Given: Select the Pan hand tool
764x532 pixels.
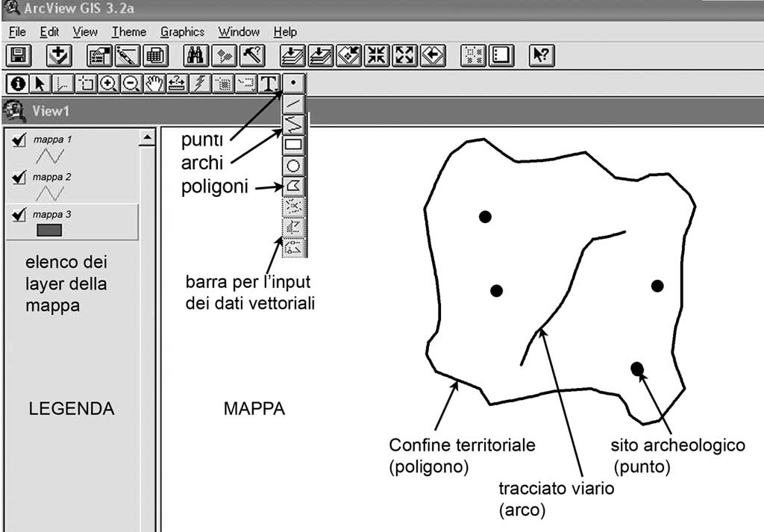Looking at the screenshot, I should pyautogui.click(x=154, y=84).
